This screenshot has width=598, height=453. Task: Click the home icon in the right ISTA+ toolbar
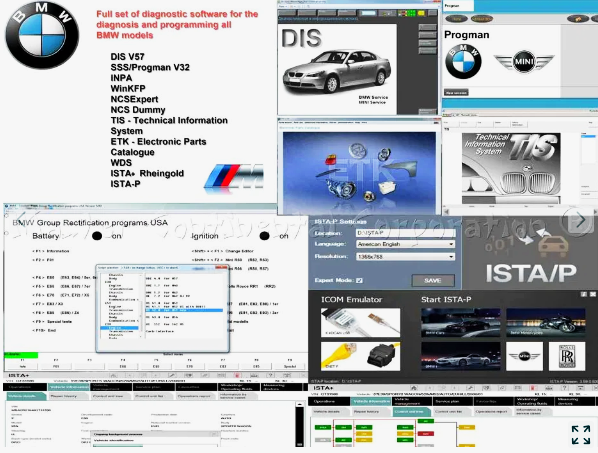point(413,388)
